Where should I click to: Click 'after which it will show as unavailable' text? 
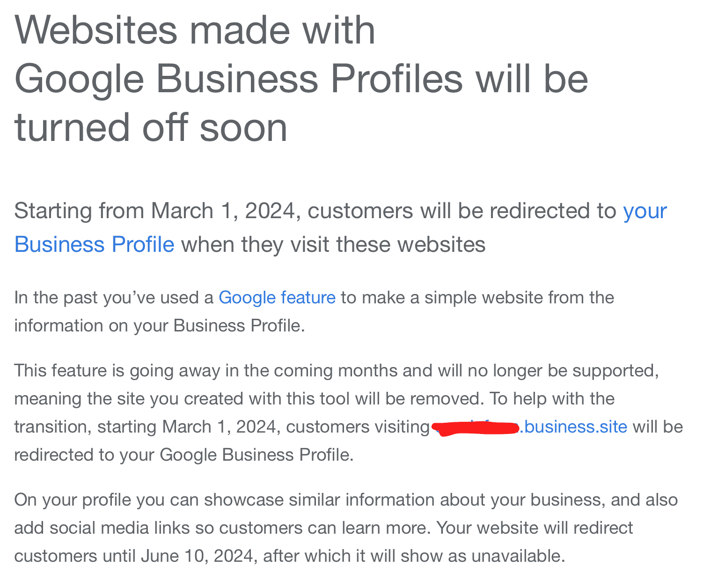point(414,556)
